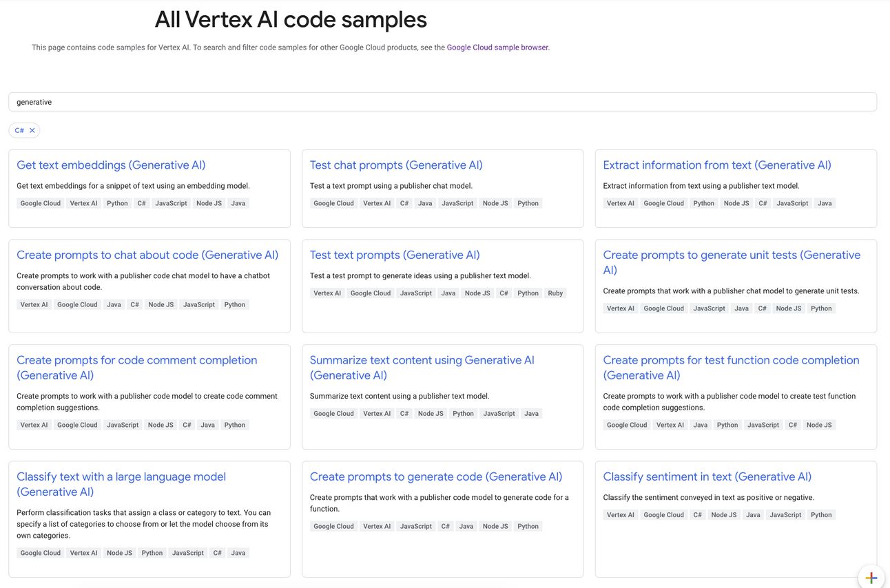Click C# tag on code comment completion card

pos(187,425)
